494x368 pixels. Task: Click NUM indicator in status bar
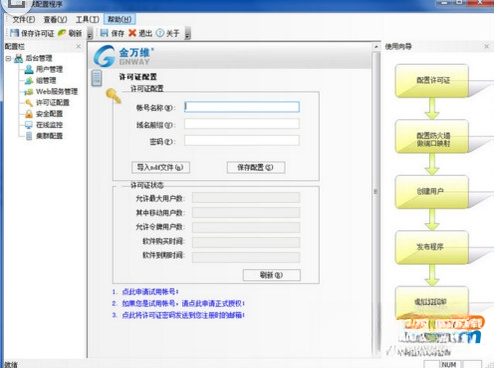pos(450,364)
